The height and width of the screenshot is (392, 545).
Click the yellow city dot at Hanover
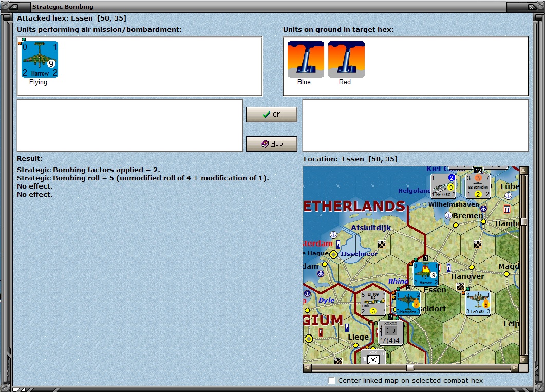(x=472, y=267)
